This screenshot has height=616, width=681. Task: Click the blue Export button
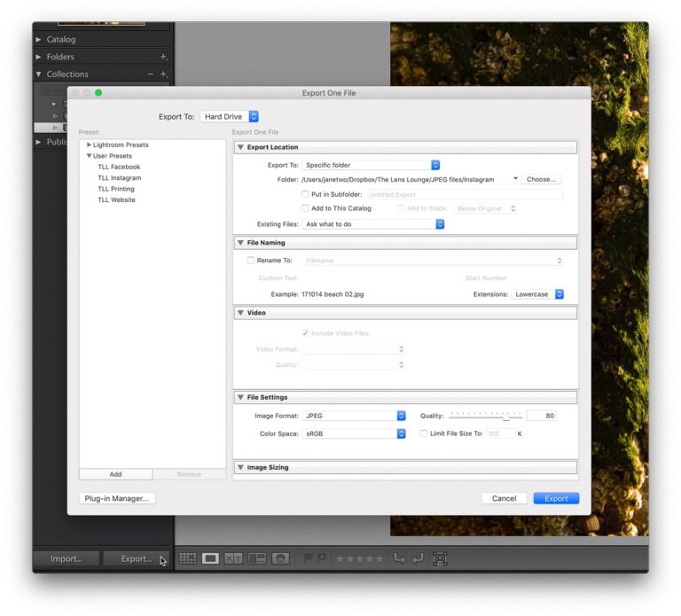556,498
